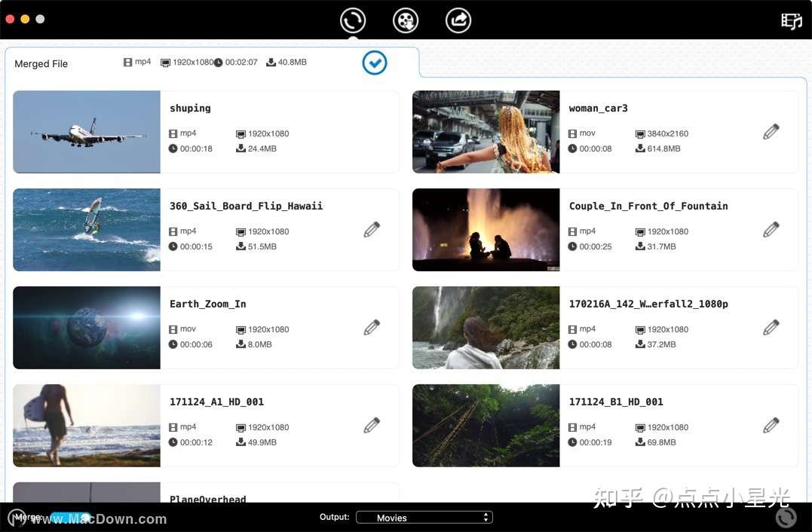Click the title "170216A_142_W…erfall2_1080p"
Screen dimensions: 812x532
point(648,304)
